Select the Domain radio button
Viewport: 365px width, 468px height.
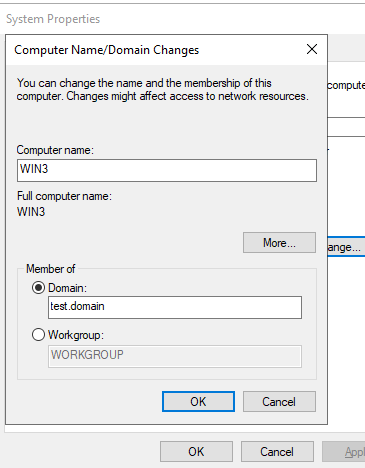pos(38,288)
